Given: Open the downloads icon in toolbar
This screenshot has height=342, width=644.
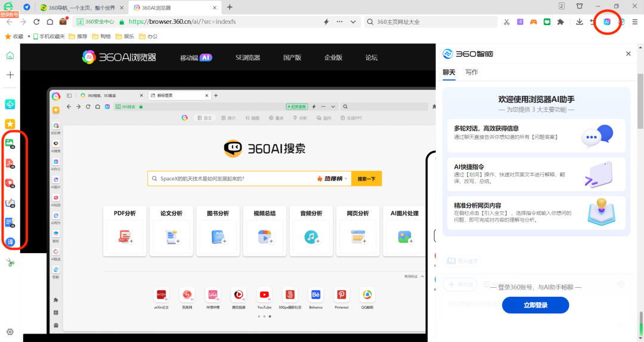Looking at the screenshot, I should point(580,22).
